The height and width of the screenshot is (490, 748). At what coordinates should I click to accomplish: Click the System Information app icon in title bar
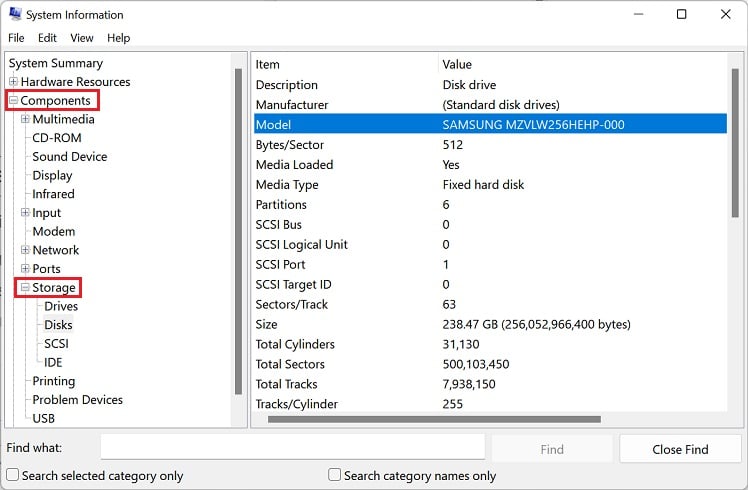pos(16,15)
